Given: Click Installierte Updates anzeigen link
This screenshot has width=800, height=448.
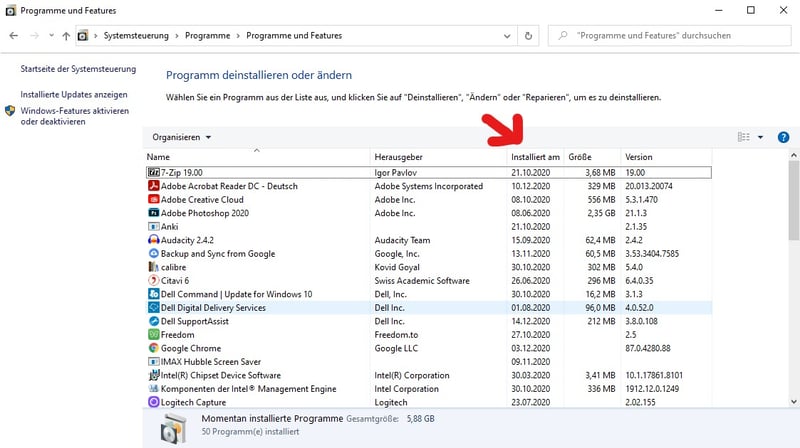Looking at the screenshot, I should tap(74, 94).
